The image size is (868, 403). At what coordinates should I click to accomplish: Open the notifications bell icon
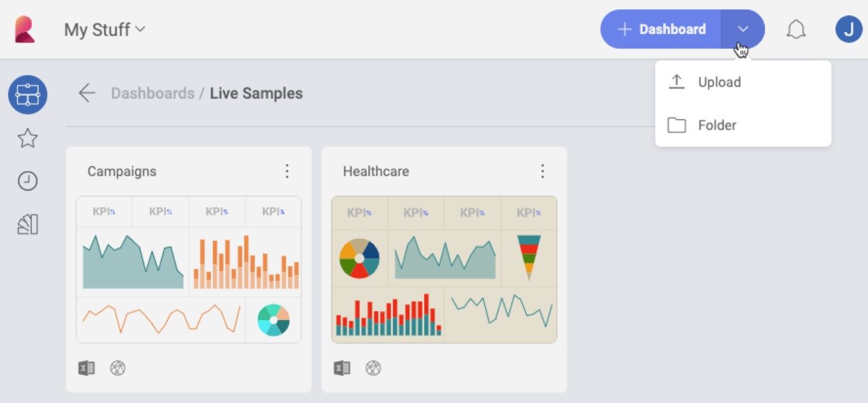[796, 29]
